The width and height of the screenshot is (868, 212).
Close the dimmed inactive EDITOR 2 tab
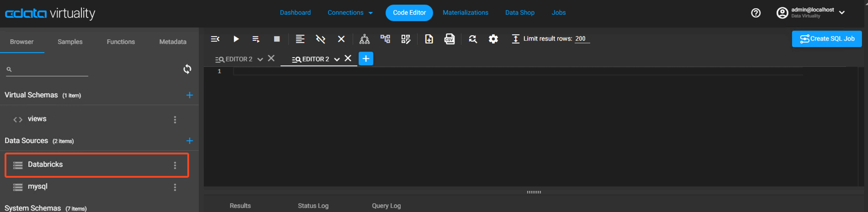point(271,58)
